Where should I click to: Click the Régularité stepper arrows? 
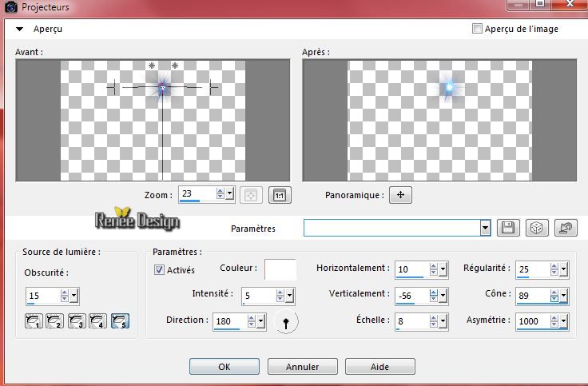(x=554, y=269)
